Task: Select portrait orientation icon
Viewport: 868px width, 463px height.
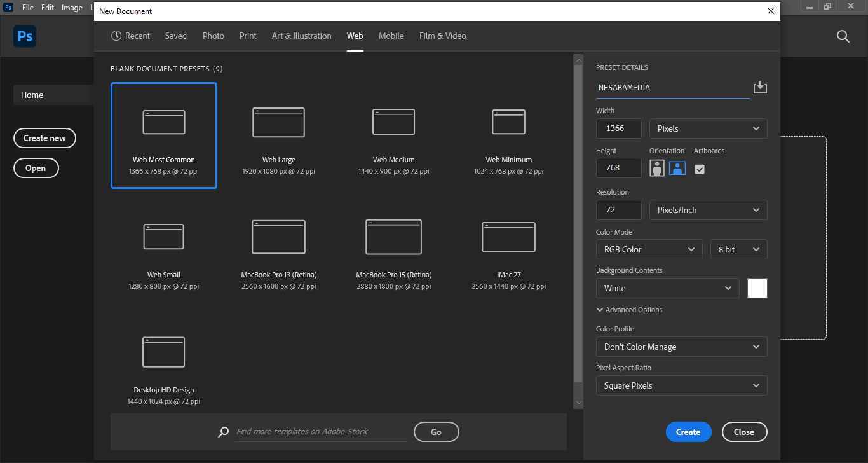Action: (x=657, y=169)
